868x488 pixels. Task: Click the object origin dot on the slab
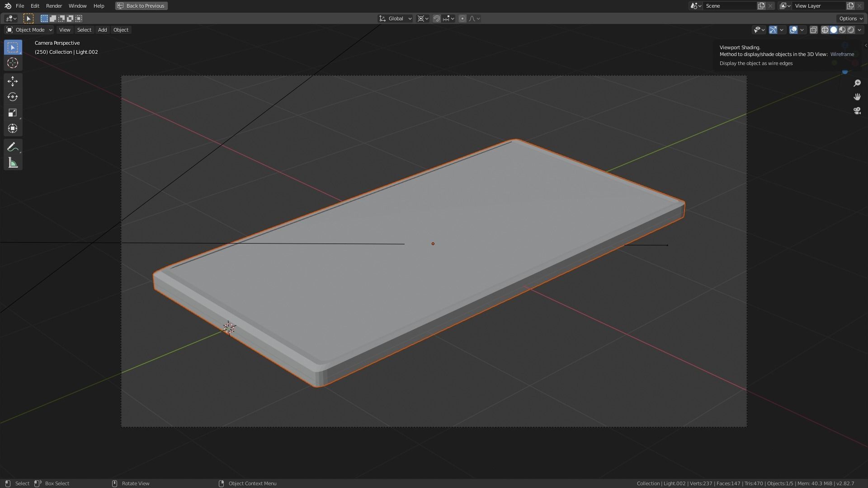(x=433, y=244)
